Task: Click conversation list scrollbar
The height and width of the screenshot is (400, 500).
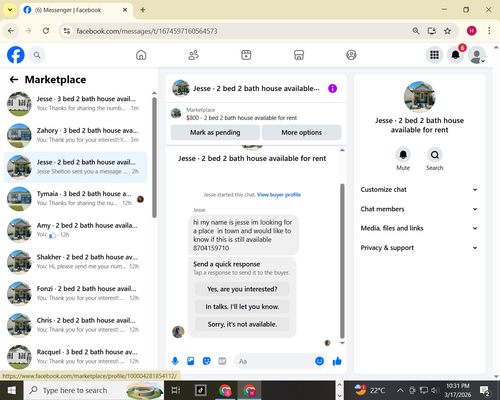Action: 154,157
